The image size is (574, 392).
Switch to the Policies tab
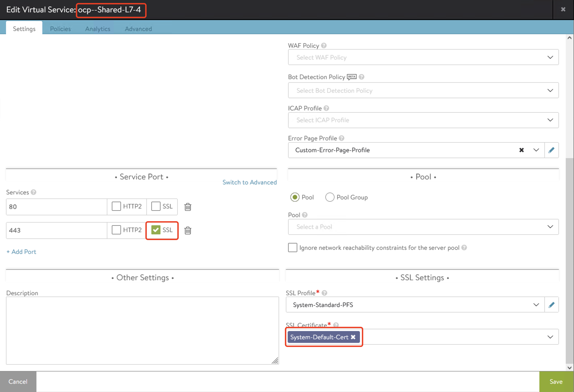point(60,29)
